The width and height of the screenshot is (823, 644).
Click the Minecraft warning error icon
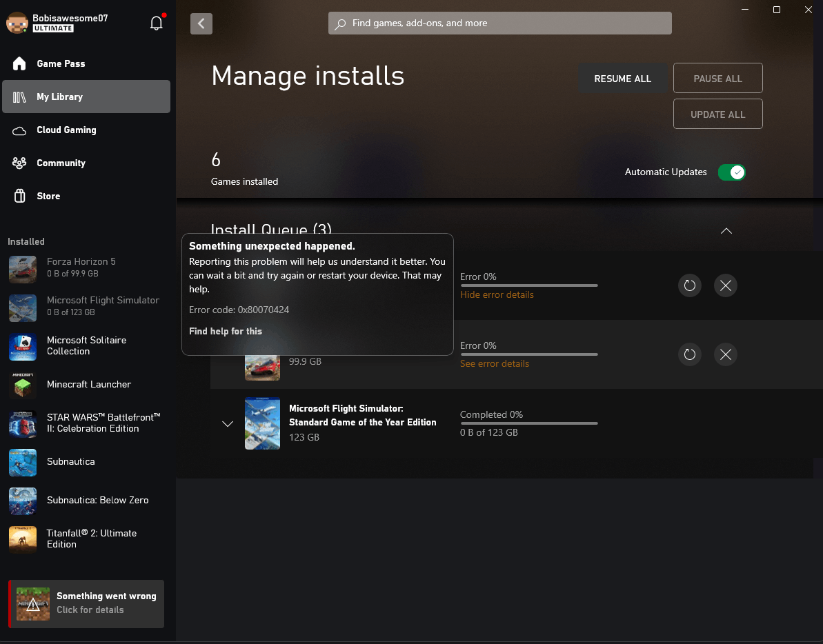(x=33, y=604)
